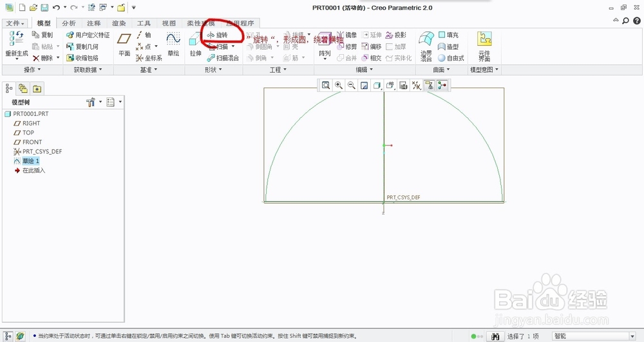Save the model with the disk icon
This screenshot has width=644, height=342.
click(x=44, y=7)
